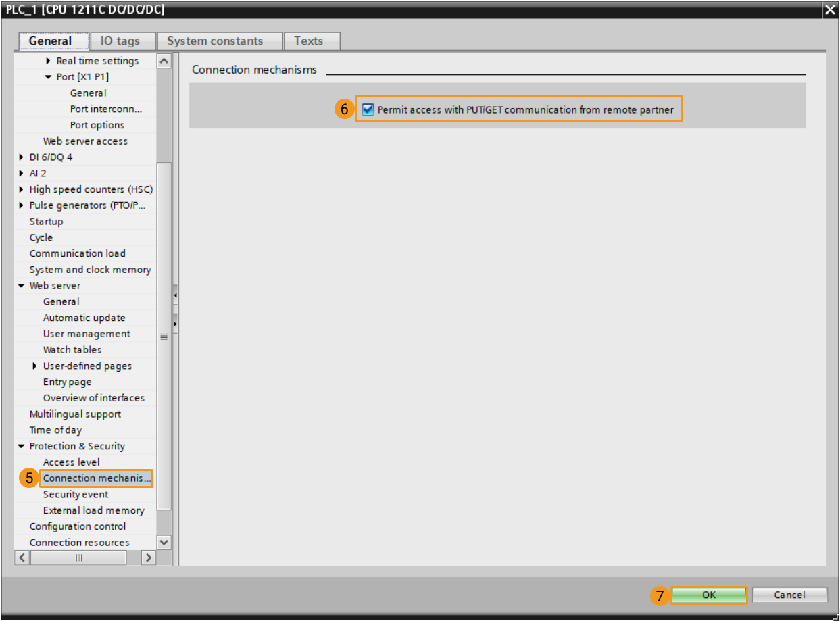This screenshot has height=621, width=840.
Task: Expand the Pulse generators section
Action: pos(21,205)
